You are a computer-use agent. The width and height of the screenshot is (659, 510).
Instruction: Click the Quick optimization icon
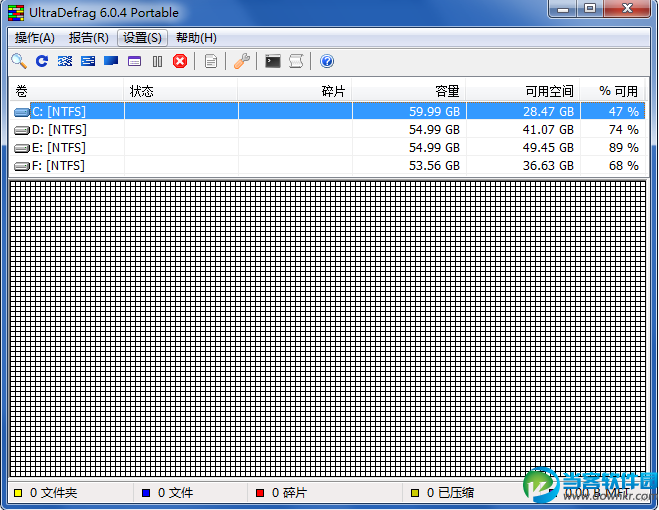tap(88, 61)
